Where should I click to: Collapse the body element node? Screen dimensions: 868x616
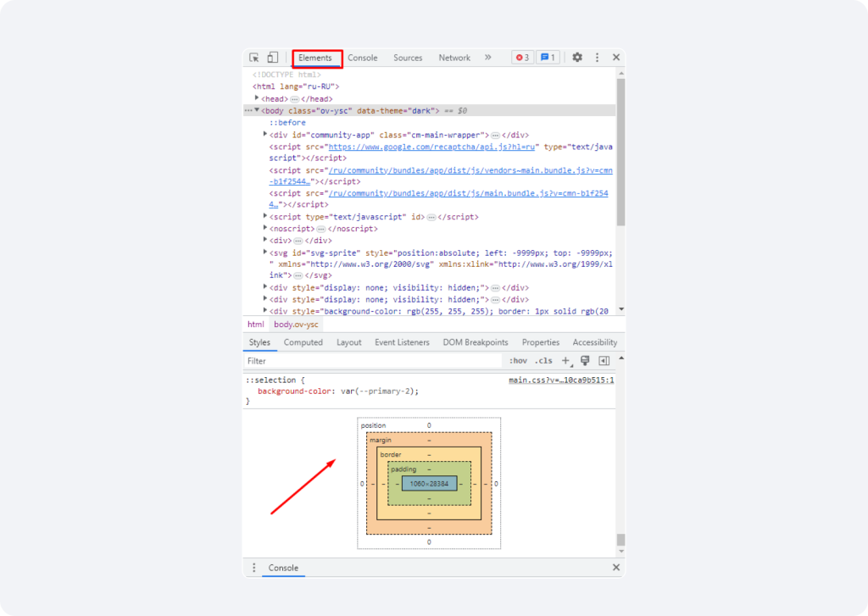pos(257,110)
